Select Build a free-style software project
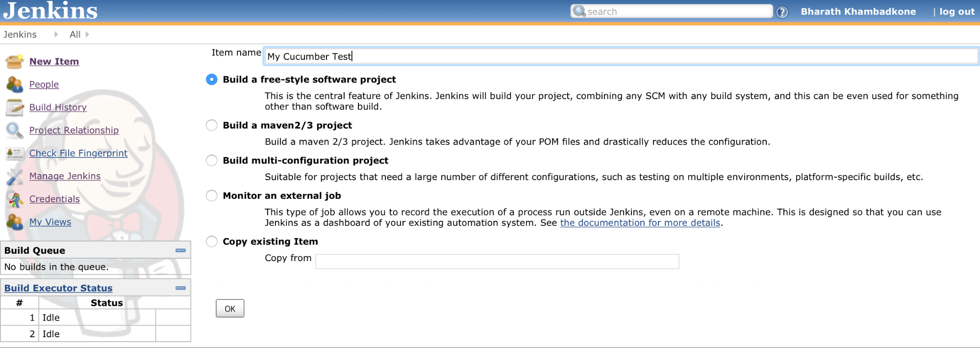Image resolution: width=980 pixels, height=348 pixels. point(211,80)
